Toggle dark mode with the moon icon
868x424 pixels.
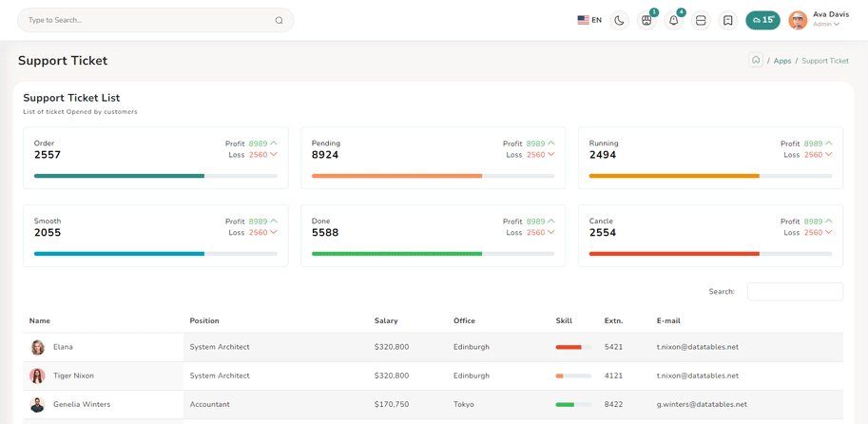coord(619,20)
